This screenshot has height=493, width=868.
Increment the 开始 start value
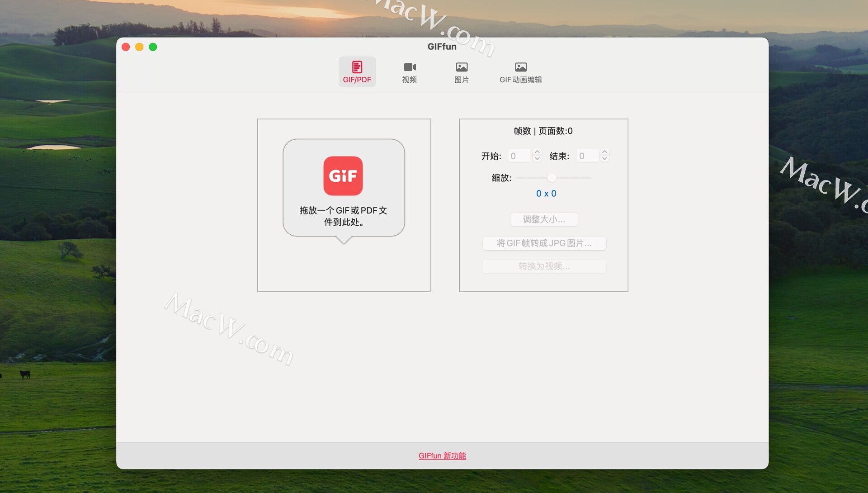coord(537,152)
